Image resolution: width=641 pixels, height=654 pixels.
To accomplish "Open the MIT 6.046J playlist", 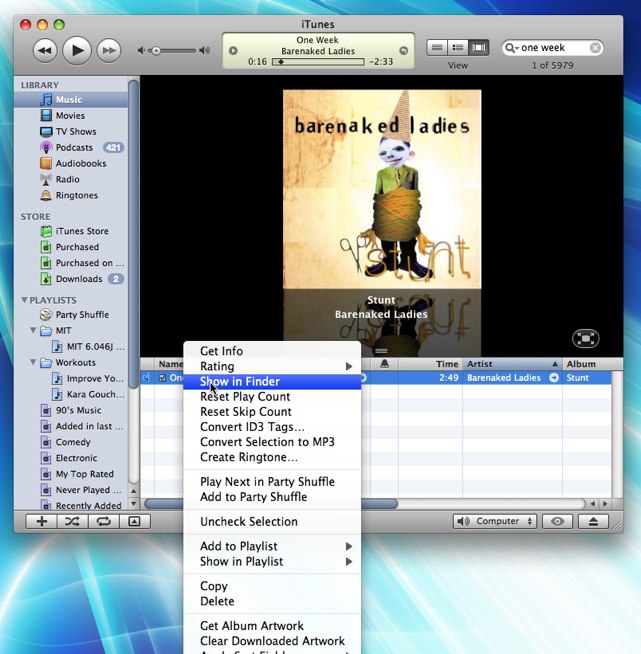I will [x=71, y=347].
